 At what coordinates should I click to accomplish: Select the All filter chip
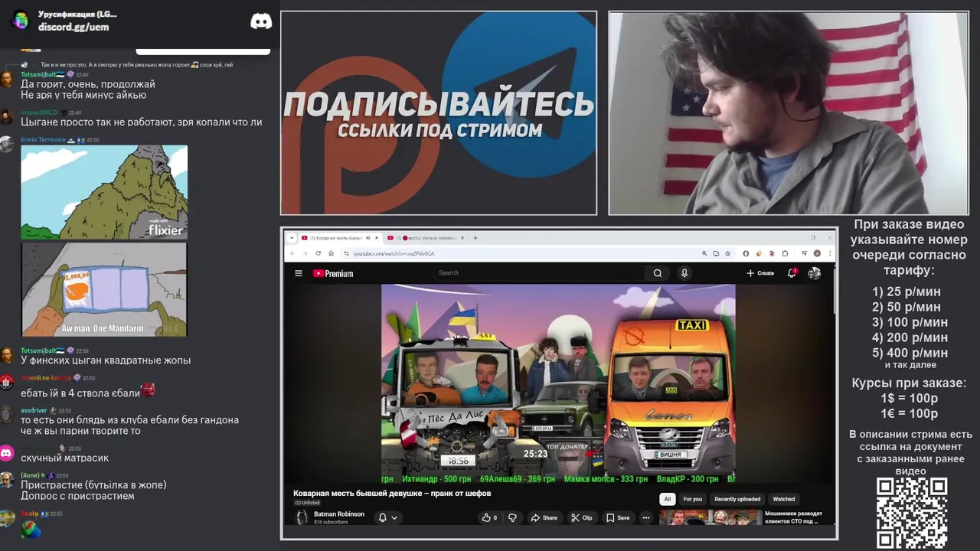coord(667,499)
